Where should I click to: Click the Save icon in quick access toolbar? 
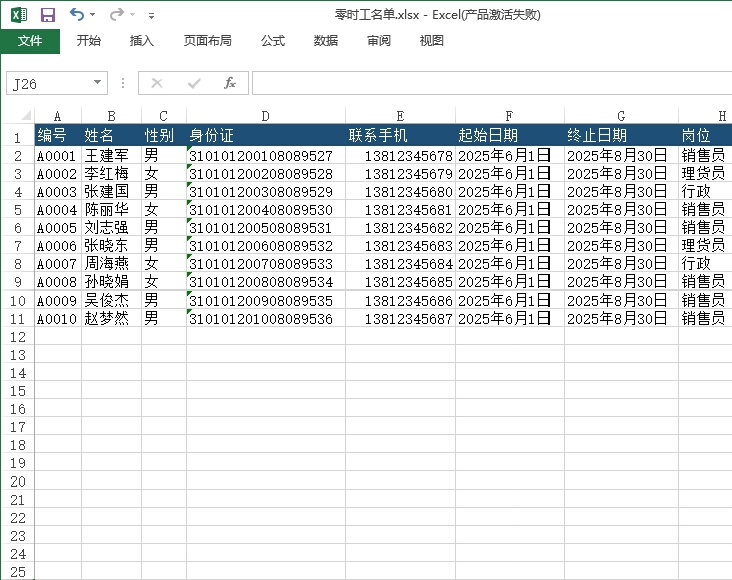click(47, 15)
